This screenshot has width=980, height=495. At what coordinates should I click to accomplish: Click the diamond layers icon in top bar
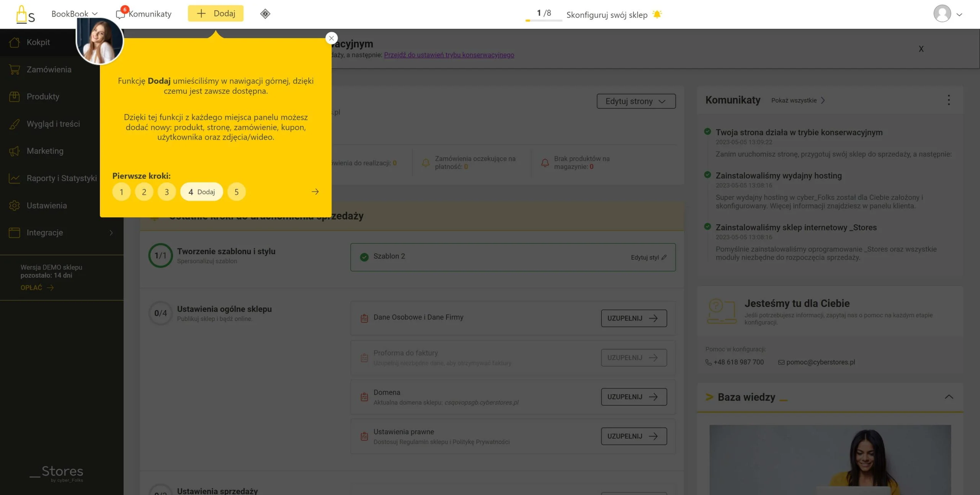(265, 14)
